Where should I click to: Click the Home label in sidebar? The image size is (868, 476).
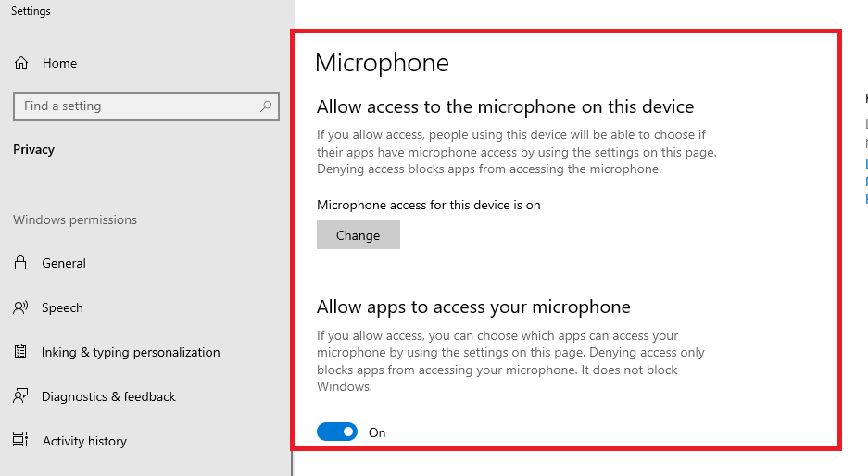pyautogui.click(x=59, y=63)
